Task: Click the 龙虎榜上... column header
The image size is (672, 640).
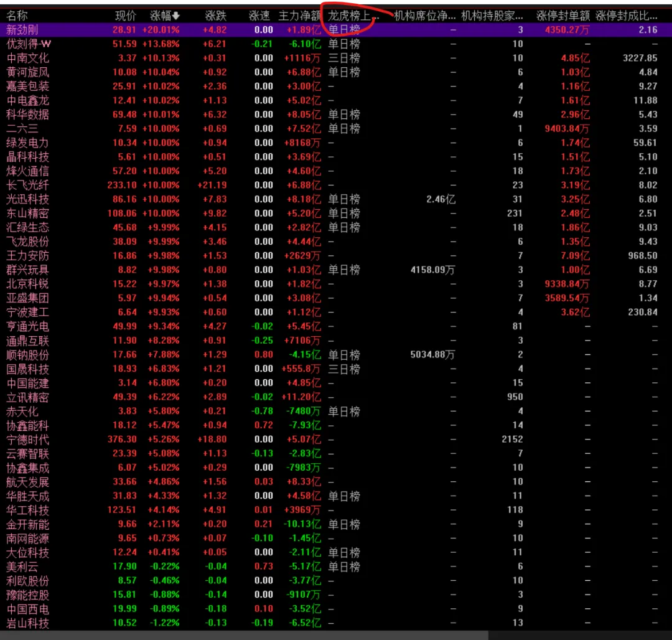Action: 353,16
